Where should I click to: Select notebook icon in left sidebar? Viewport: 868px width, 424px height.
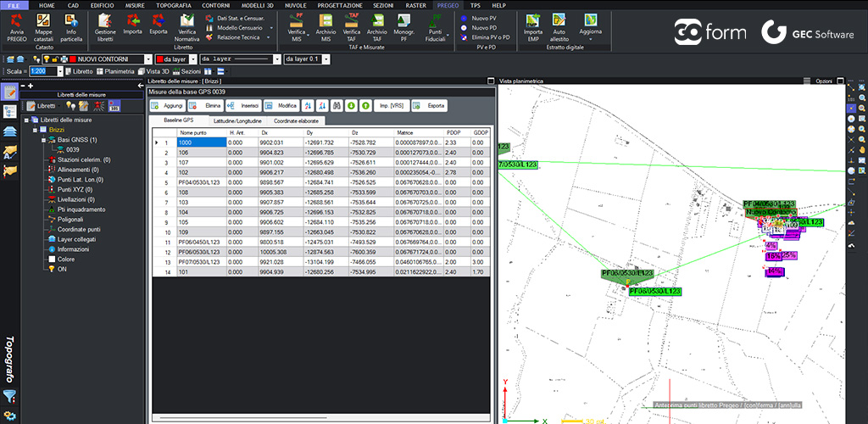[x=9, y=92]
